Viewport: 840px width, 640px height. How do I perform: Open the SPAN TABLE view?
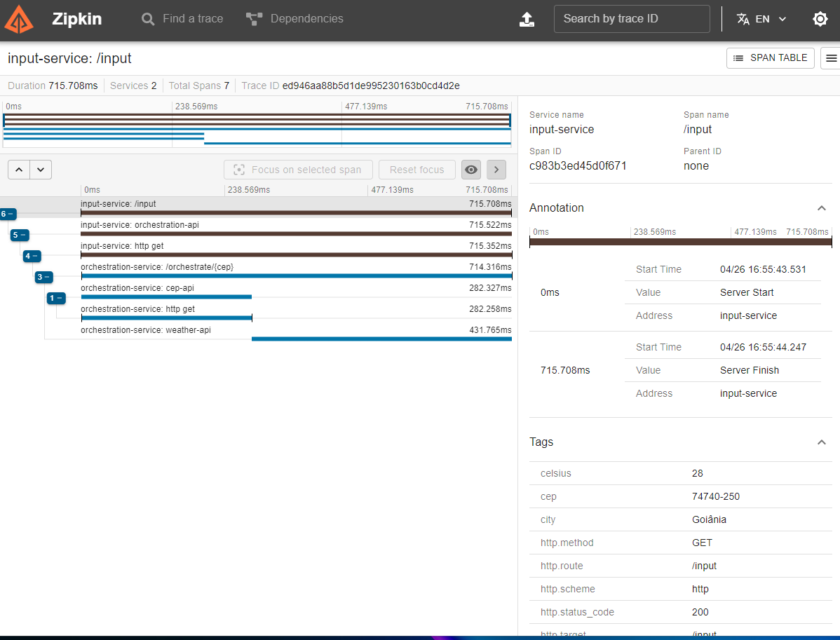click(x=770, y=58)
